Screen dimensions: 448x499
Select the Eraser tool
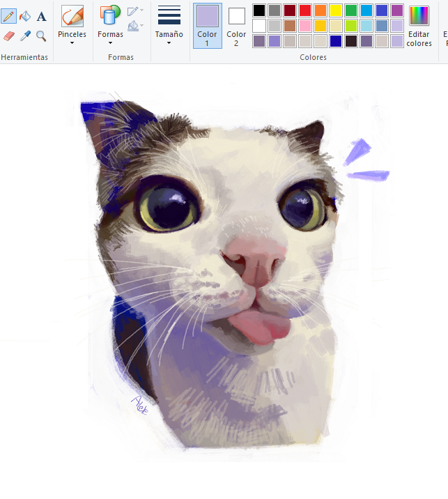pyautogui.click(x=9, y=36)
